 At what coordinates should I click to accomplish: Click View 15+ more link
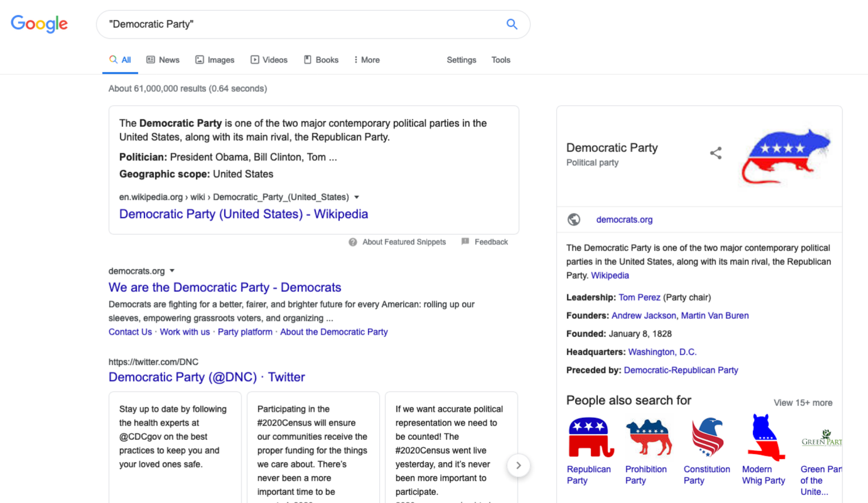coord(803,403)
